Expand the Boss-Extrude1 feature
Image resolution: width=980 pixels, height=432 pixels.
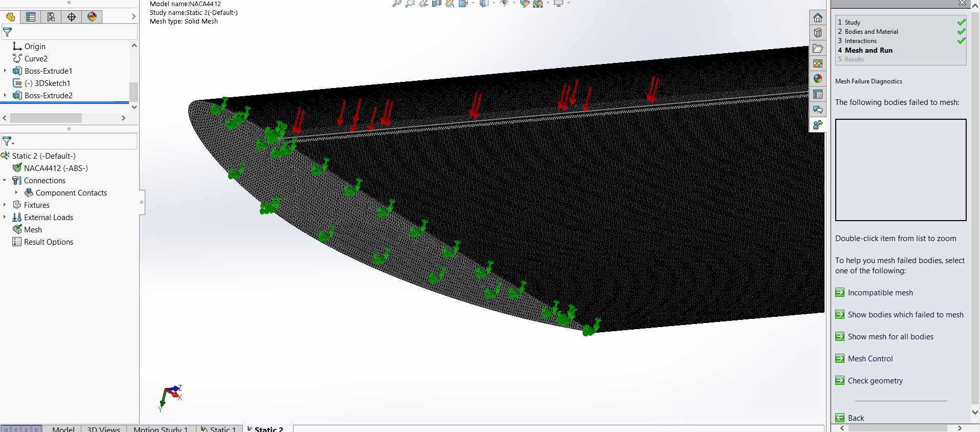tap(5, 71)
